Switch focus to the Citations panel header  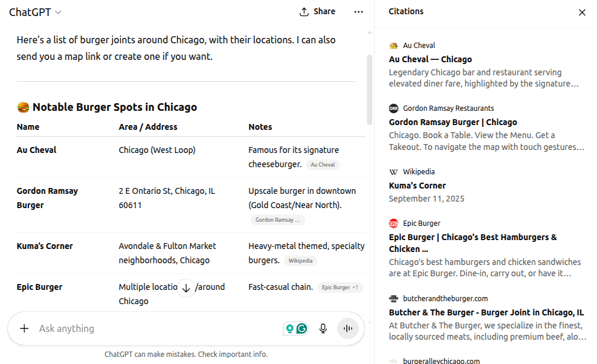point(406,11)
